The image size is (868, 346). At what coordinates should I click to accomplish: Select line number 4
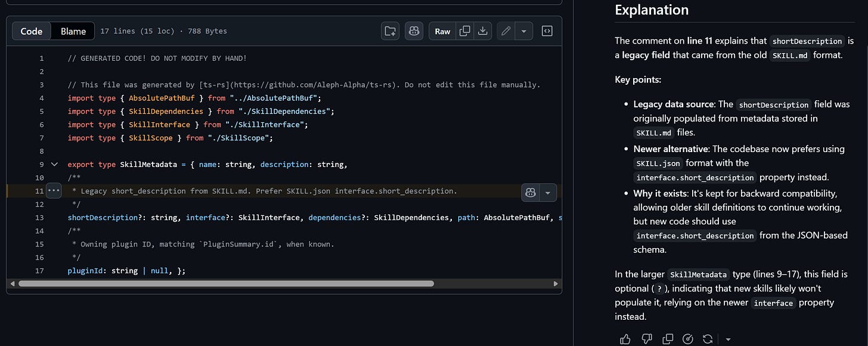pyautogui.click(x=42, y=98)
